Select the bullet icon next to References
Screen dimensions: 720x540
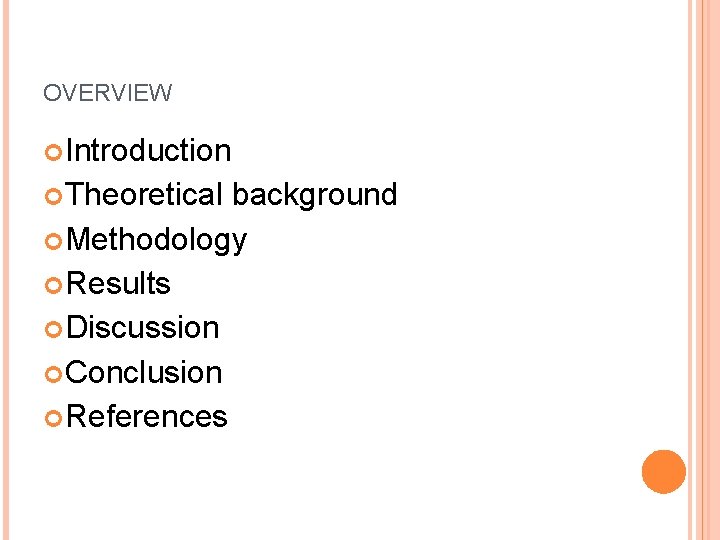[53, 417]
